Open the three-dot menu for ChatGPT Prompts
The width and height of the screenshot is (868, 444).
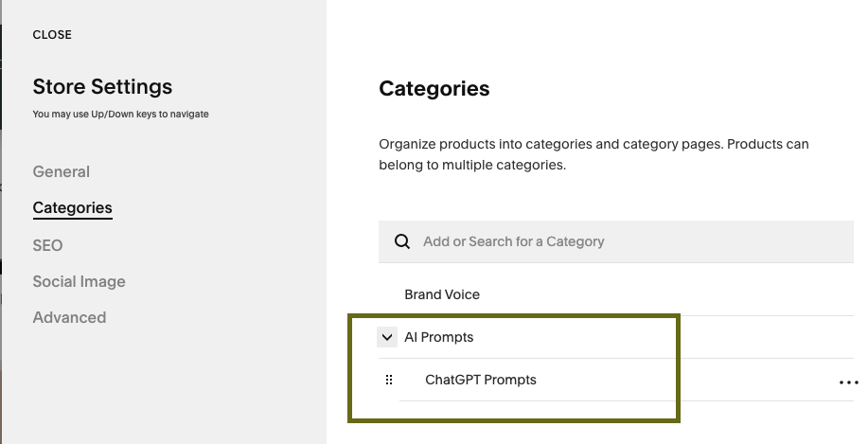click(x=847, y=382)
